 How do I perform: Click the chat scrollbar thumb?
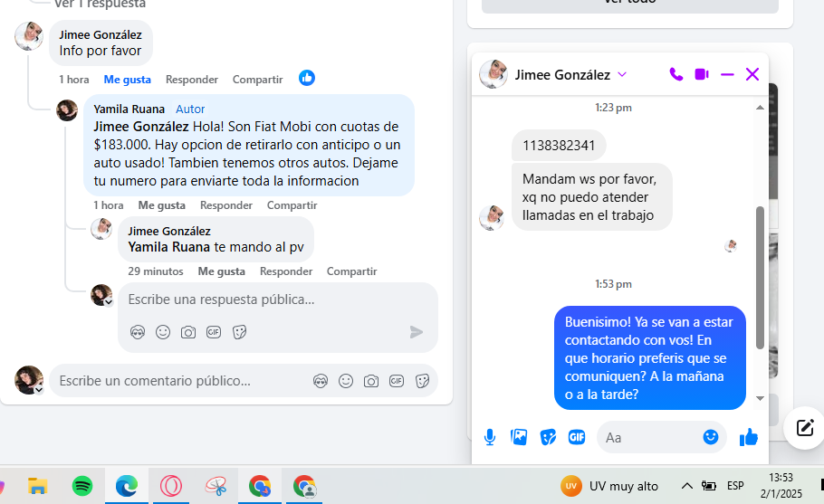[760, 278]
